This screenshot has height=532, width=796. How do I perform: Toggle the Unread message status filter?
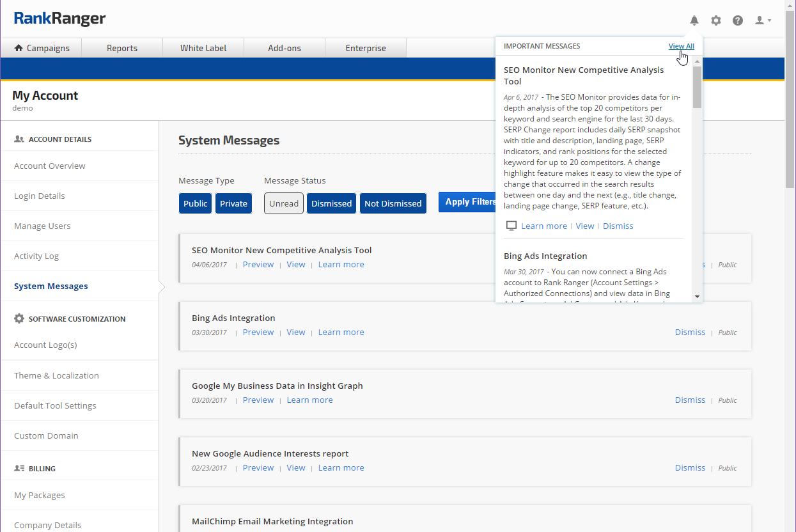pyautogui.click(x=283, y=203)
